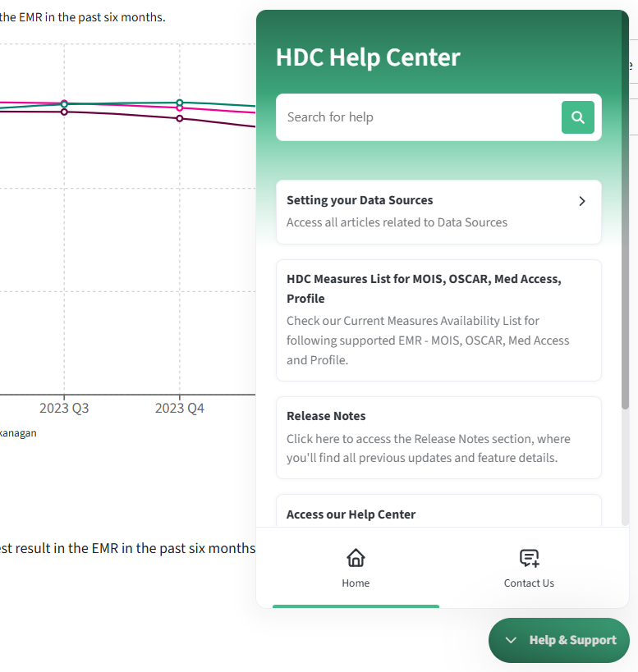
Task: Click the green magnifier search button
Action: [x=577, y=117]
